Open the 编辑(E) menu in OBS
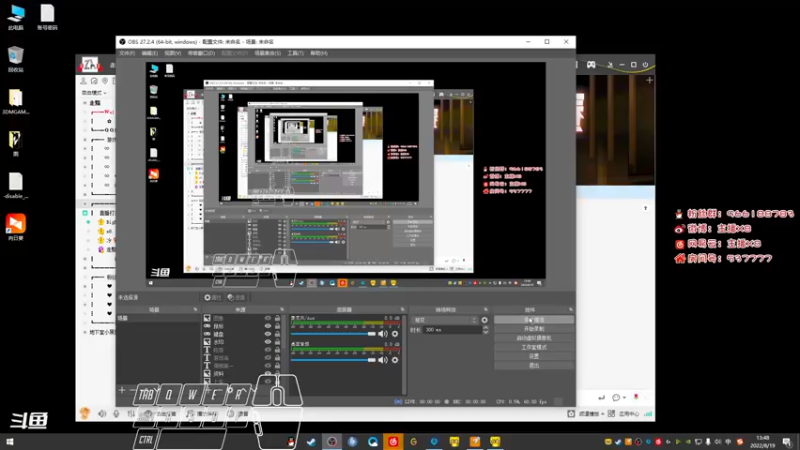Viewport: 800px width, 450px height. coord(149,53)
